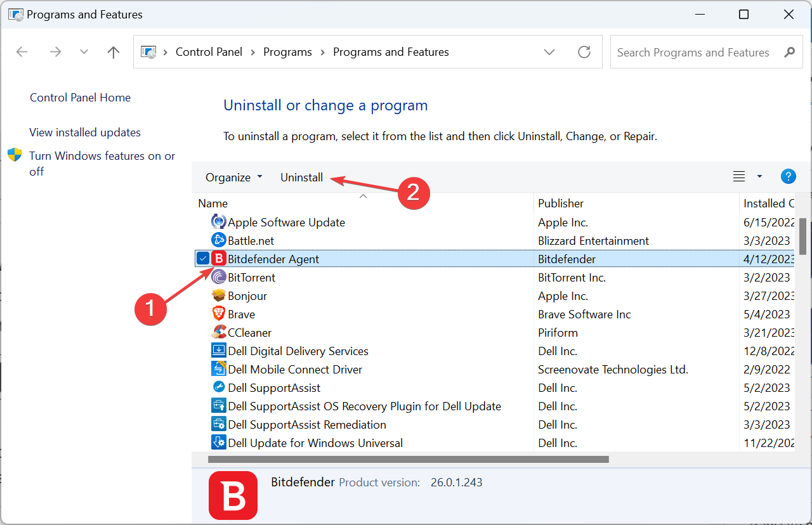The width and height of the screenshot is (812, 525).
Task: Select the Brave browser icon in the list
Action: [x=218, y=314]
